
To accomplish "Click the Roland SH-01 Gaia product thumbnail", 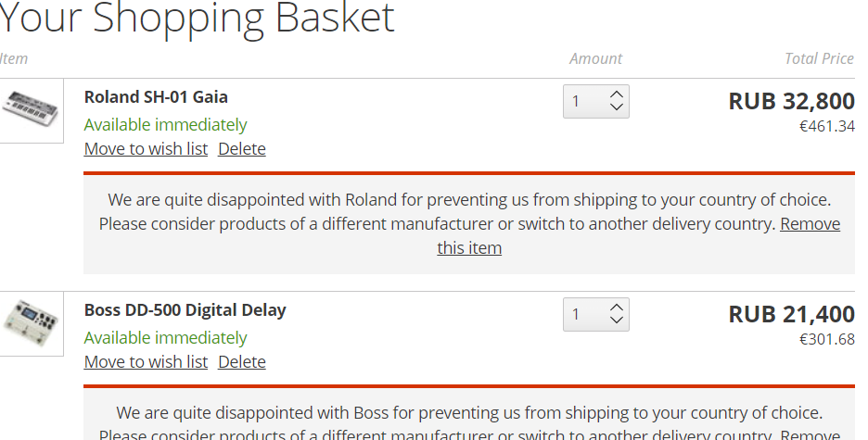I will click(x=31, y=110).
